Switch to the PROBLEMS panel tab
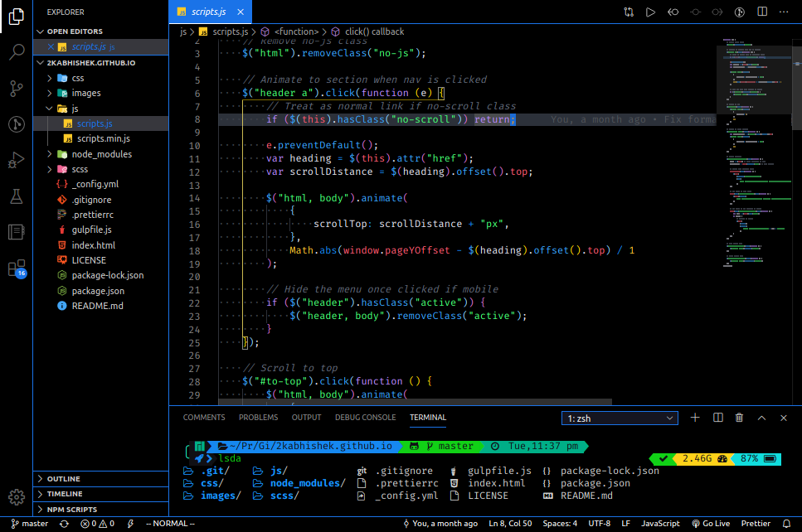 point(258,418)
